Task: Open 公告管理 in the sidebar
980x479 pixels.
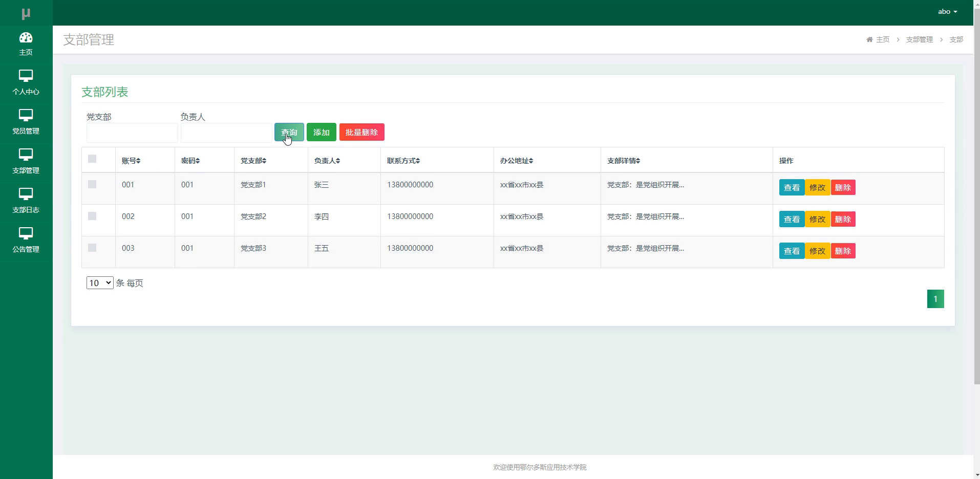Action: [x=26, y=241]
